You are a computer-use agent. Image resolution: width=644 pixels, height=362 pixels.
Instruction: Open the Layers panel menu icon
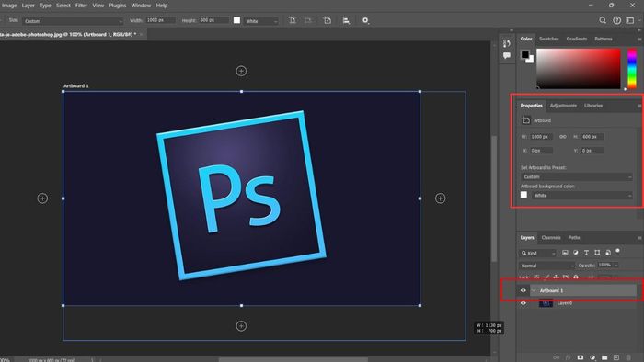(639, 238)
